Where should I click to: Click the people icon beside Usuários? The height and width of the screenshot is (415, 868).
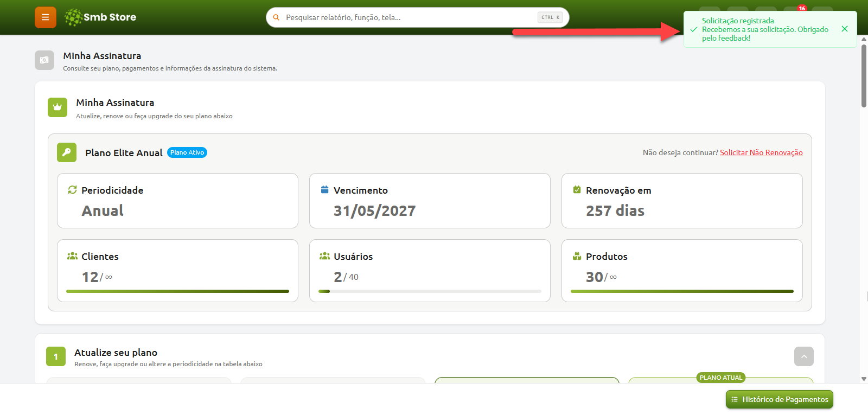click(x=324, y=256)
